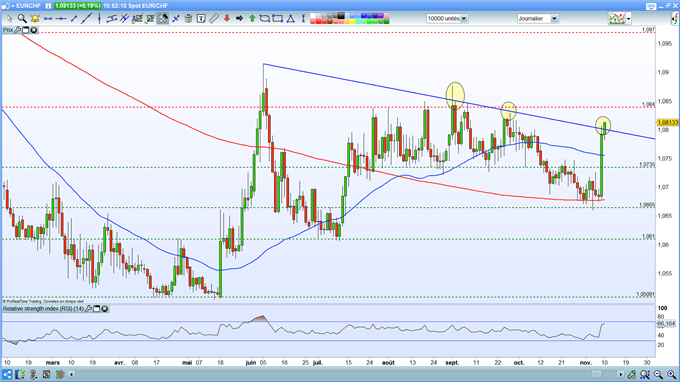
Task: Select the horizontal line drawing tool
Action: click(x=48, y=18)
